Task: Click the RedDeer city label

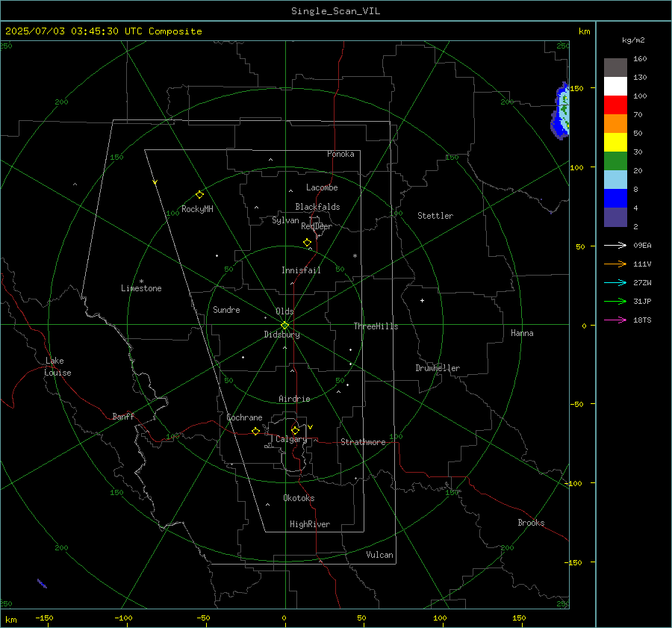Action: click(x=317, y=226)
